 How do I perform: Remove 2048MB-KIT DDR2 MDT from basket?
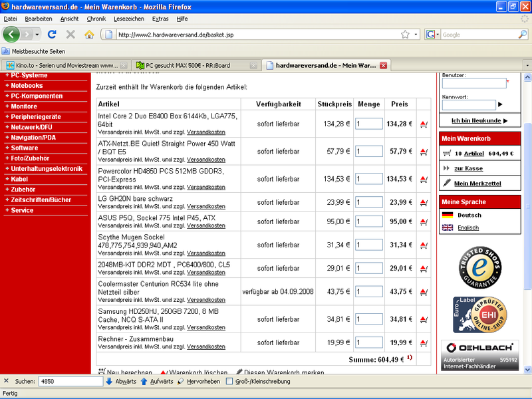tap(424, 269)
